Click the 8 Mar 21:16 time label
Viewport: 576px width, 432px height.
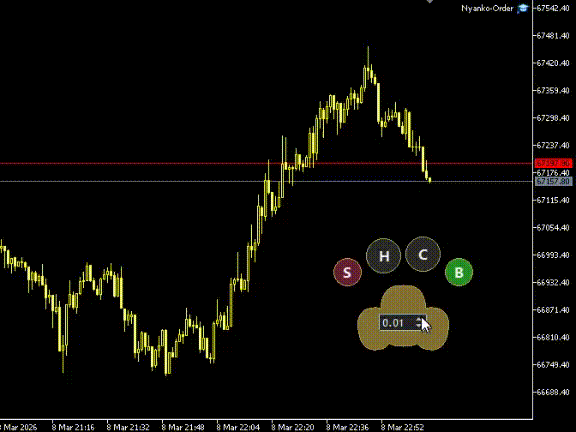coord(73,427)
